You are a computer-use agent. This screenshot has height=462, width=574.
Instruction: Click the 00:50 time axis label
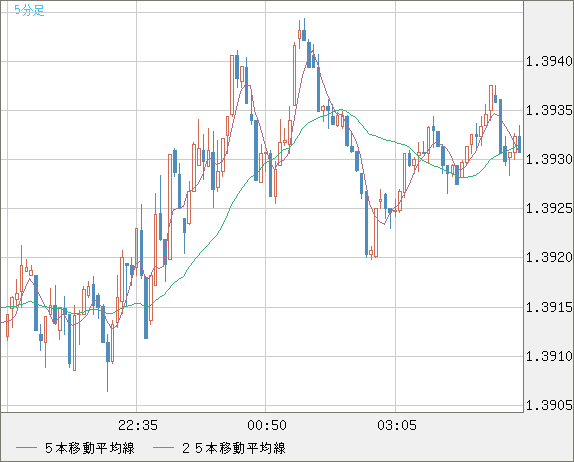pos(267,425)
